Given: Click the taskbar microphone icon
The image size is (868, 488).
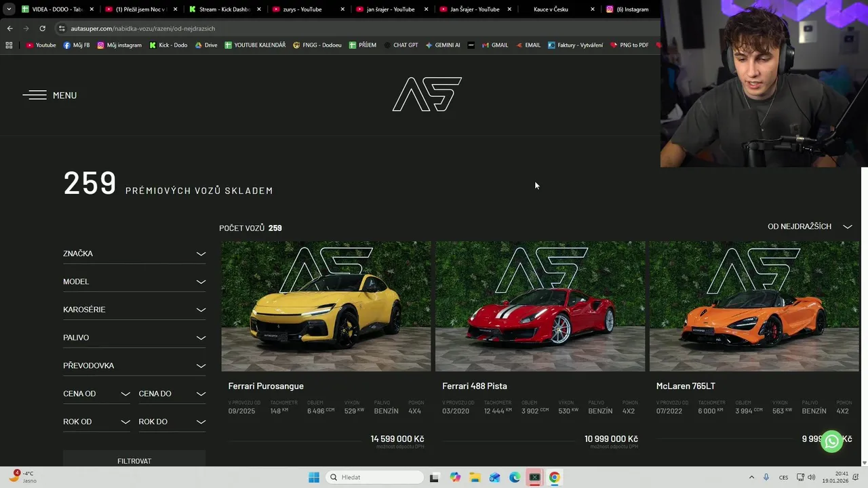Looking at the screenshot, I should (x=766, y=477).
